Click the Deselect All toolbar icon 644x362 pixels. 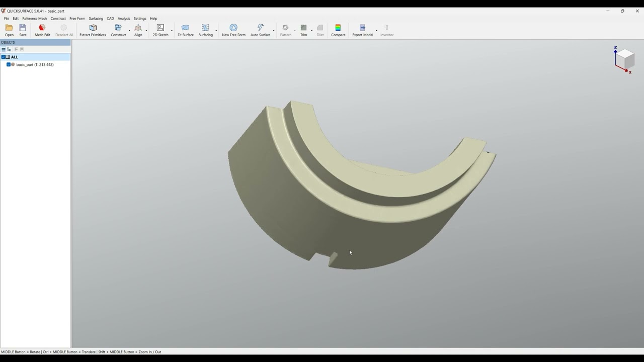(64, 30)
